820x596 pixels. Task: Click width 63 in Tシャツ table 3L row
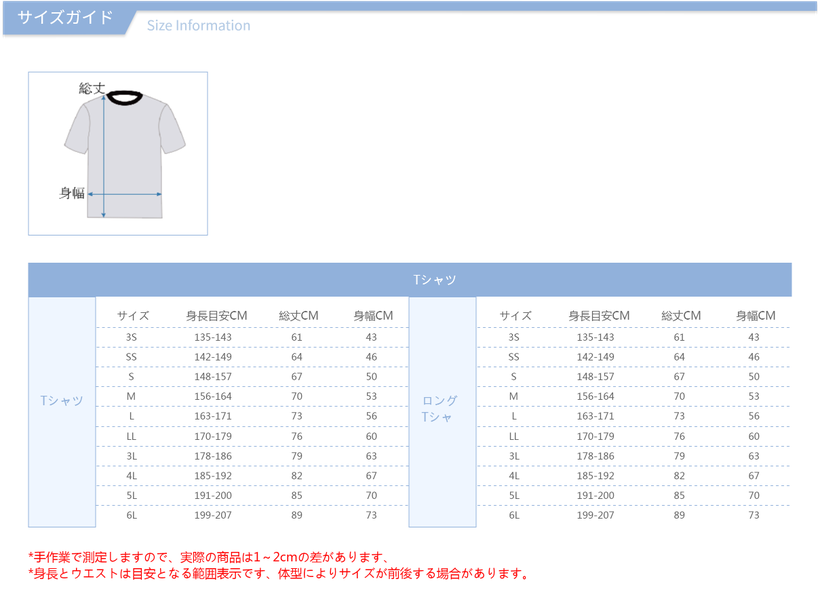coord(371,456)
